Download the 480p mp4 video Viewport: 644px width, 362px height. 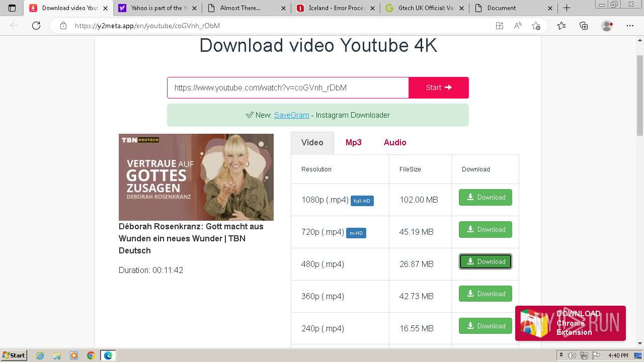click(x=486, y=262)
